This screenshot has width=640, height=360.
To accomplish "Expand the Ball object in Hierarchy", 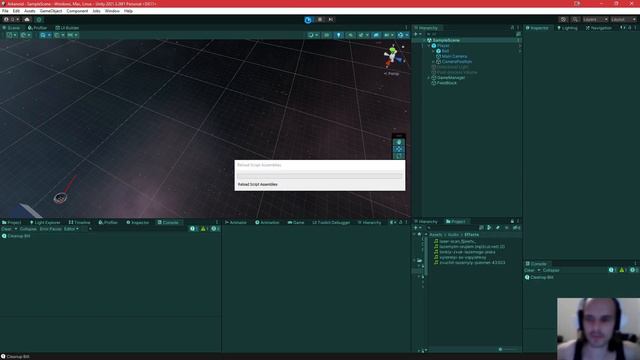I will coord(433,51).
